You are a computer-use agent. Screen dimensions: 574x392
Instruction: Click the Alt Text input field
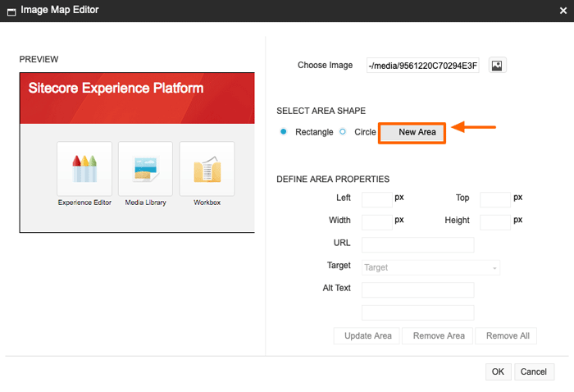pos(417,289)
